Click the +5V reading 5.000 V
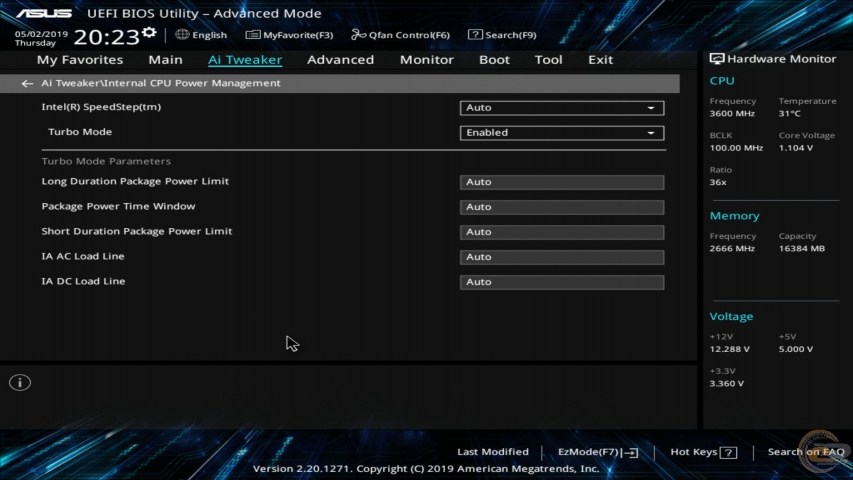Viewport: 853px width, 480px height. [795, 349]
